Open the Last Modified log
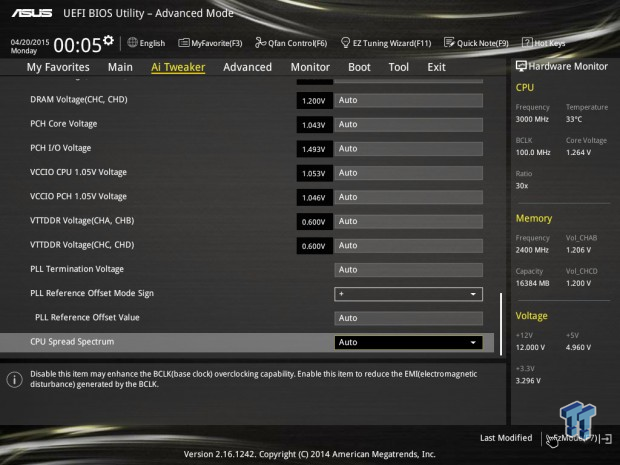This screenshot has height=465, width=620. (506, 438)
